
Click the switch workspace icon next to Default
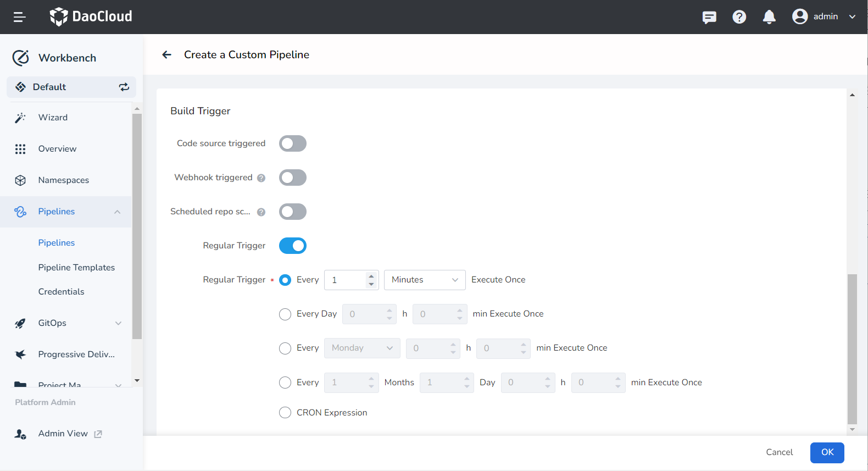pos(124,87)
